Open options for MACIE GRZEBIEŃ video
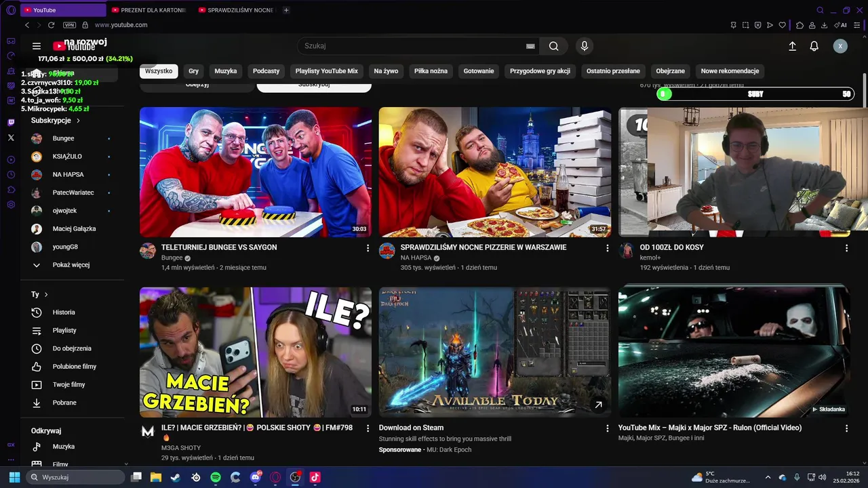Image resolution: width=868 pixels, height=488 pixels. (368, 428)
